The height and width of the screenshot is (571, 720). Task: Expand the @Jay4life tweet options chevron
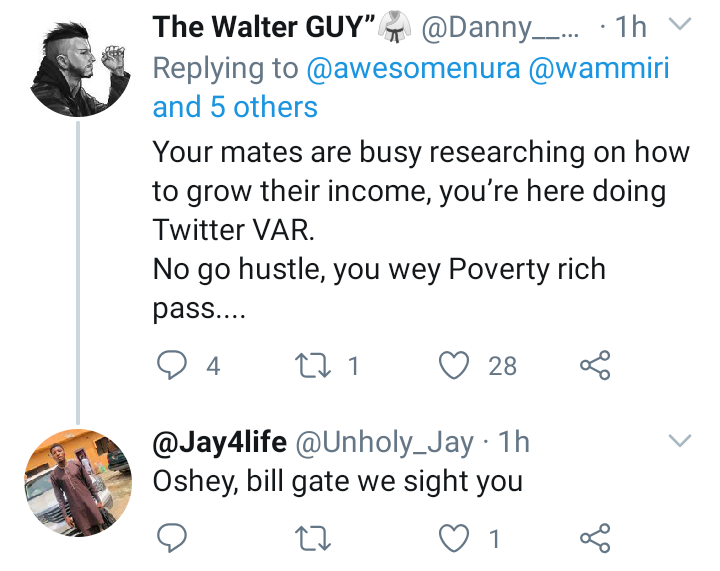point(679,441)
